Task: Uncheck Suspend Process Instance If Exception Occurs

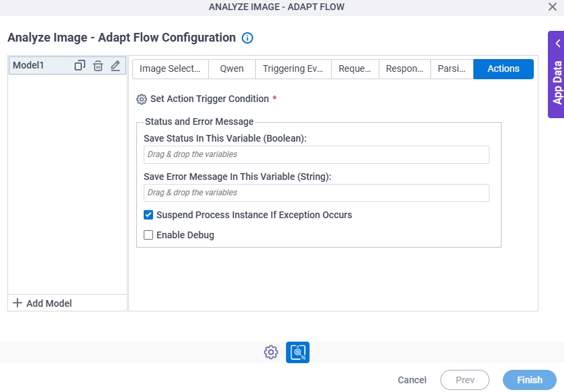Action: coord(148,215)
